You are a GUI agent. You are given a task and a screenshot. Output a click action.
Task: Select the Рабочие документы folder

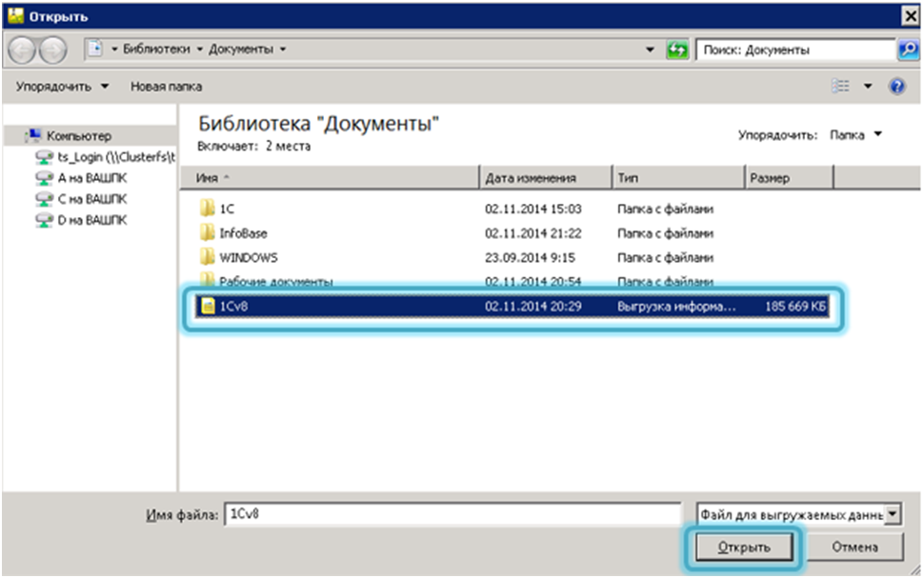pos(276,281)
